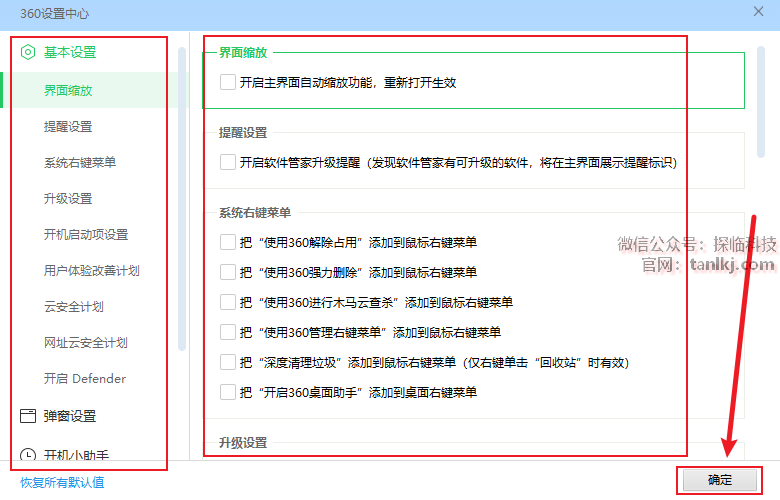The image size is (780, 500).
Task: Expand the 弹窗设置 section in sidebar
Action: 70,416
